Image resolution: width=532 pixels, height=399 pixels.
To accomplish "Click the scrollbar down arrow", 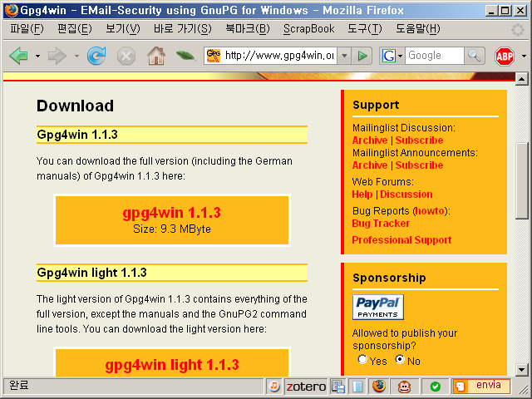I will [521, 369].
